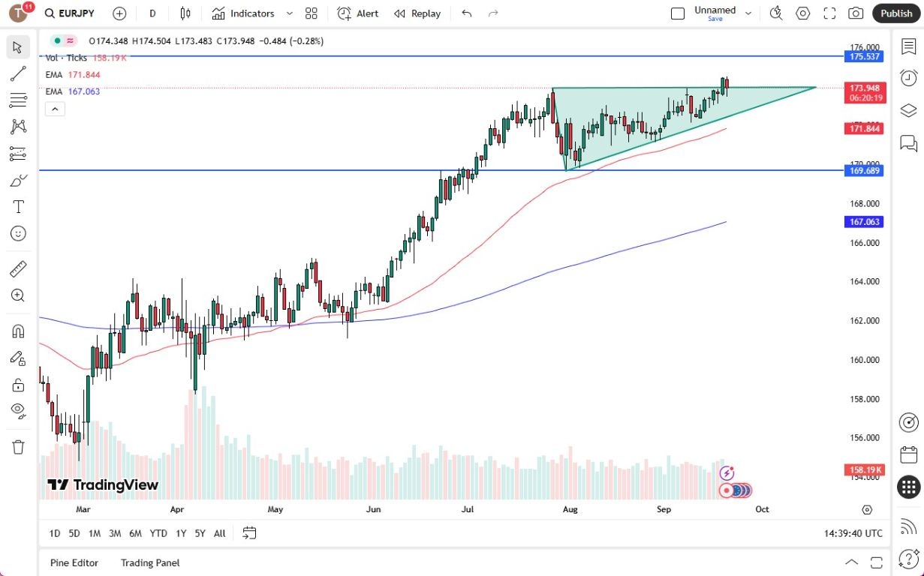
Task: Enable magnet mode in the left toolbar
Action: tap(18, 331)
